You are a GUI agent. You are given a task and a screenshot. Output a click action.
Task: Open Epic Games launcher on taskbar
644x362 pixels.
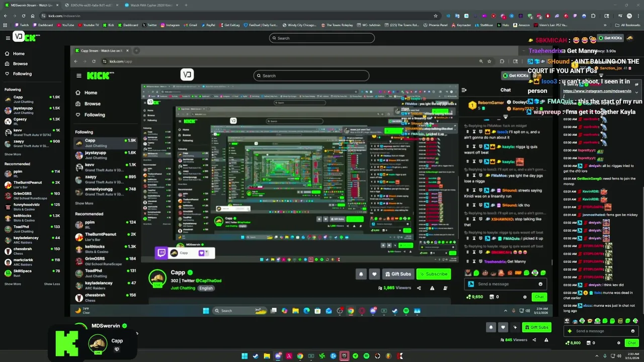pyautogui.click(x=344, y=356)
